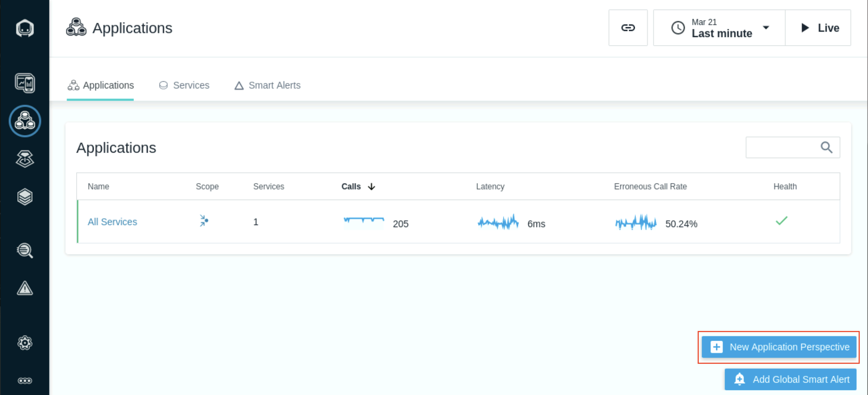
Task: Open the Analytics magnifier sidebar icon
Action: pyautogui.click(x=25, y=251)
